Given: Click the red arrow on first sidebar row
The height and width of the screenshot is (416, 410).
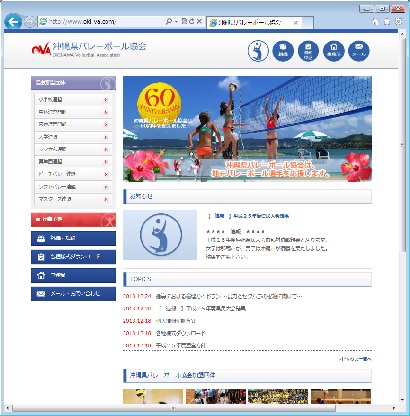Looking at the screenshot, I should pos(106,100).
